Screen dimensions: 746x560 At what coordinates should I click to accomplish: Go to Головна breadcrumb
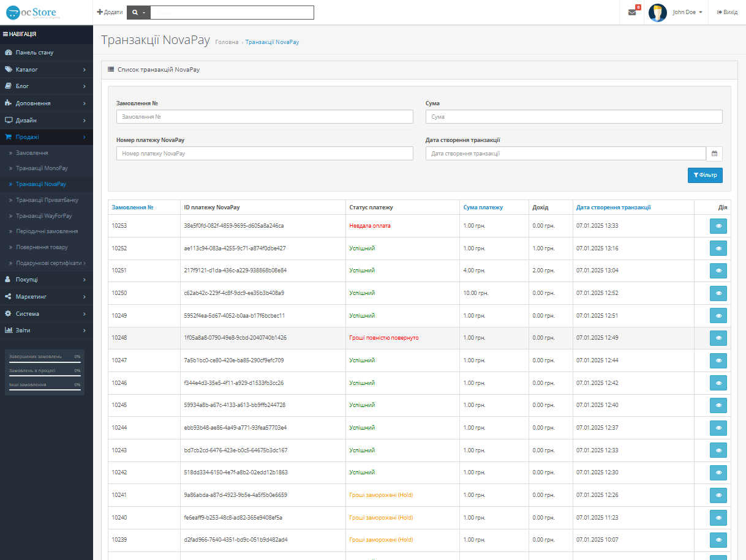pyautogui.click(x=227, y=42)
